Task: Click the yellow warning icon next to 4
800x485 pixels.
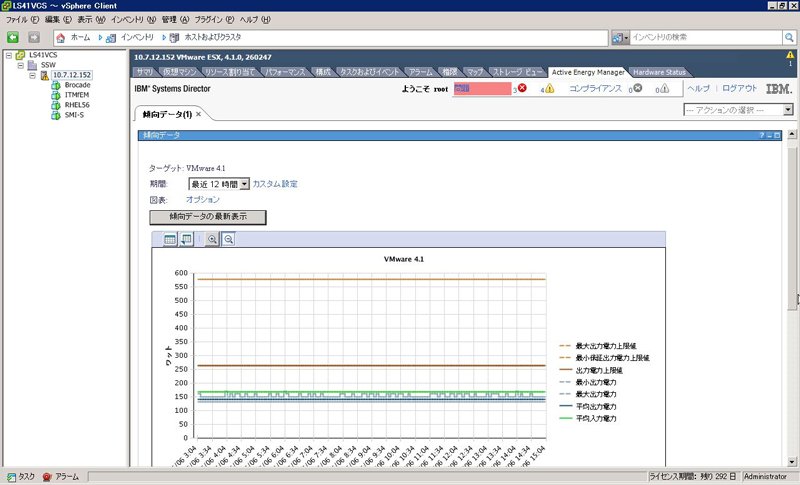Action: pos(549,88)
